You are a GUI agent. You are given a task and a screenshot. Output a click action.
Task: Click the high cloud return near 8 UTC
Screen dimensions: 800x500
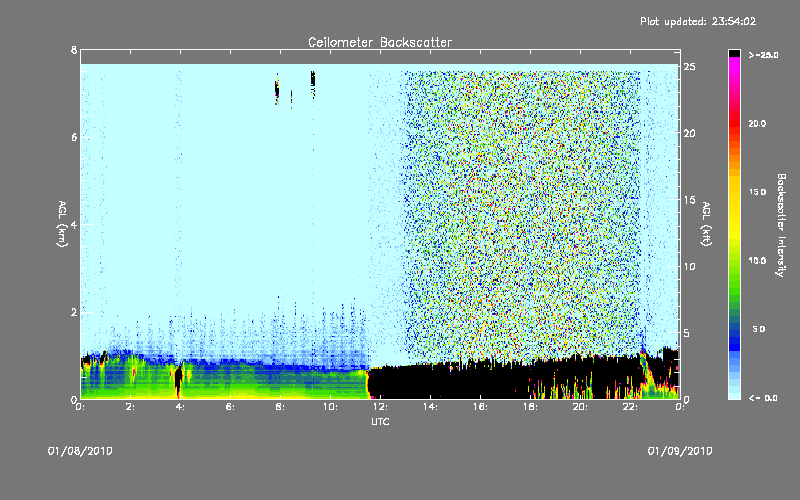click(x=277, y=89)
